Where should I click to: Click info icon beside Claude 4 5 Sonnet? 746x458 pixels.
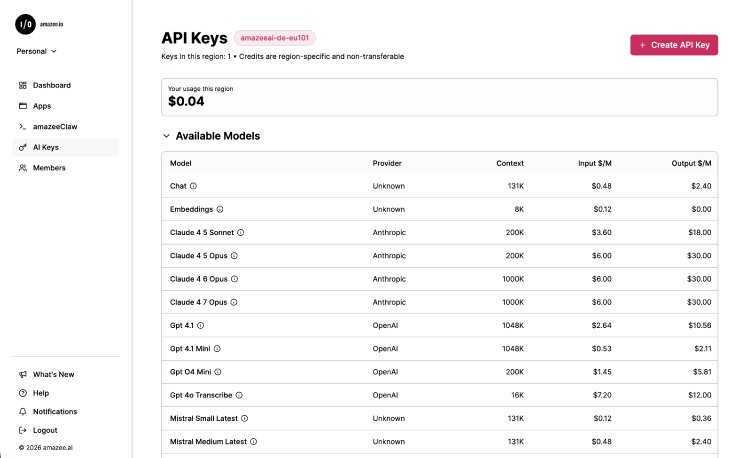click(x=241, y=233)
